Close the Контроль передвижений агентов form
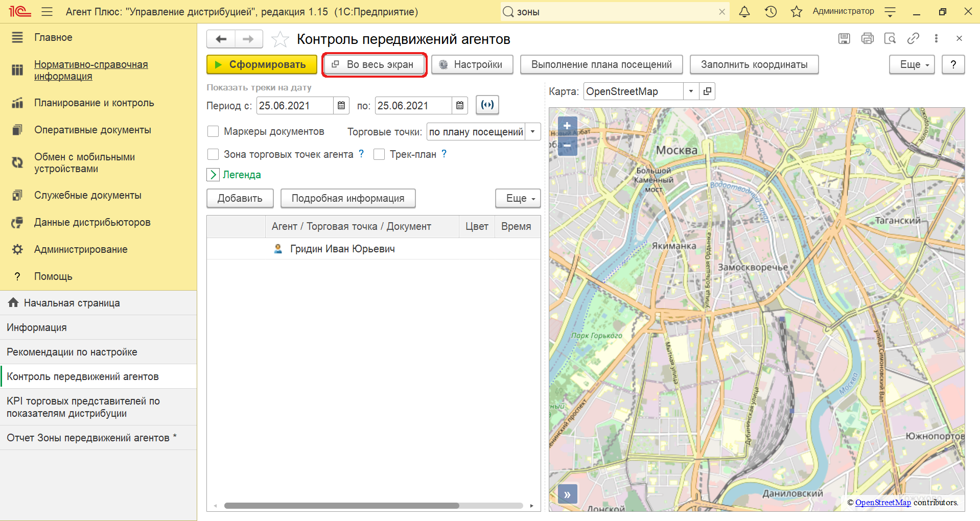This screenshot has height=521, width=980. (x=959, y=38)
